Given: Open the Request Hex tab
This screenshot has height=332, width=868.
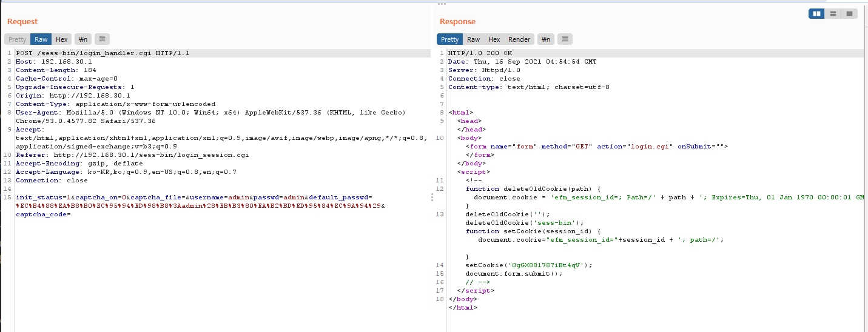Looking at the screenshot, I should (62, 39).
